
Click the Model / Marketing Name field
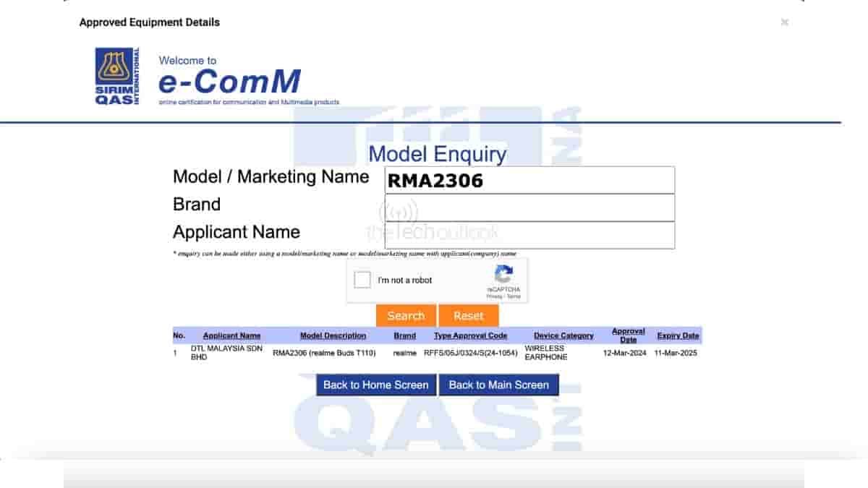point(529,180)
